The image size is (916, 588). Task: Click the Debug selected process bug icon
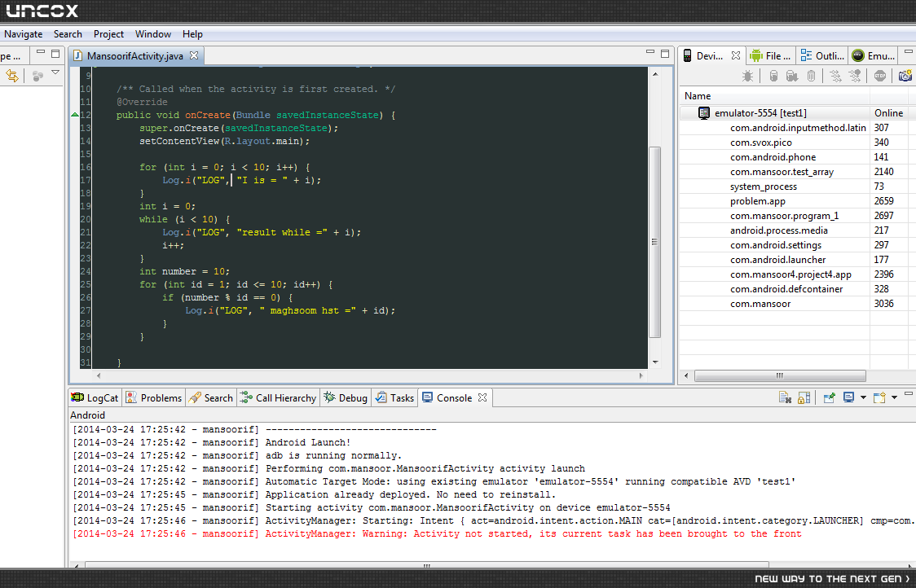pyautogui.click(x=747, y=76)
